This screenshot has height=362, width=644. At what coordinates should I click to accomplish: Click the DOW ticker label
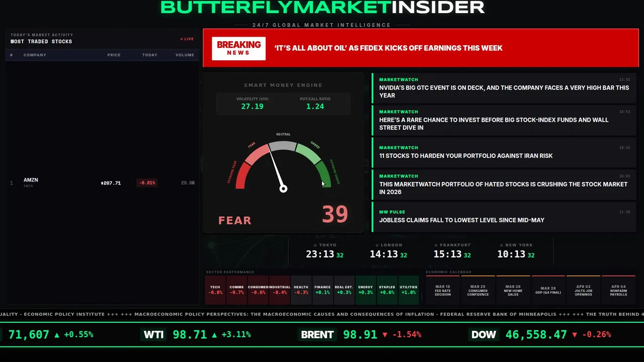click(x=484, y=335)
